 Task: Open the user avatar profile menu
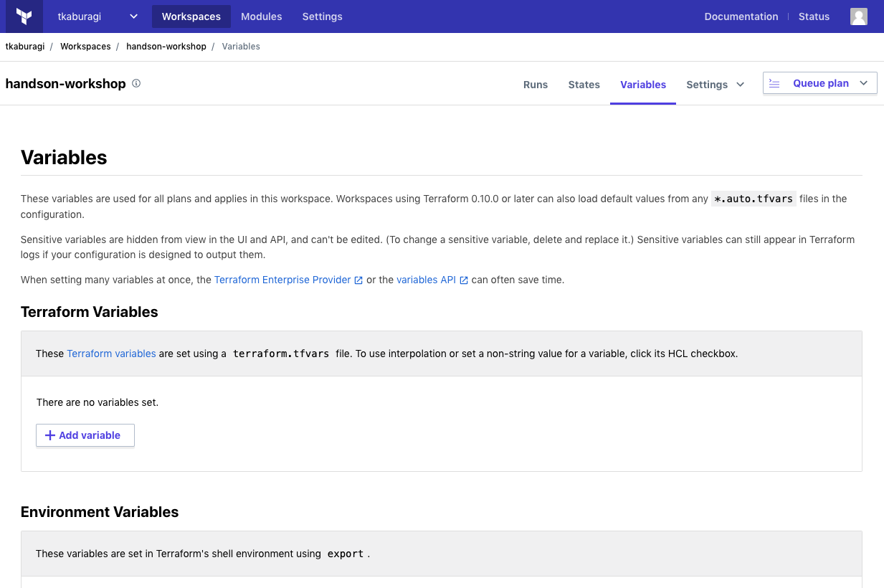coord(858,16)
